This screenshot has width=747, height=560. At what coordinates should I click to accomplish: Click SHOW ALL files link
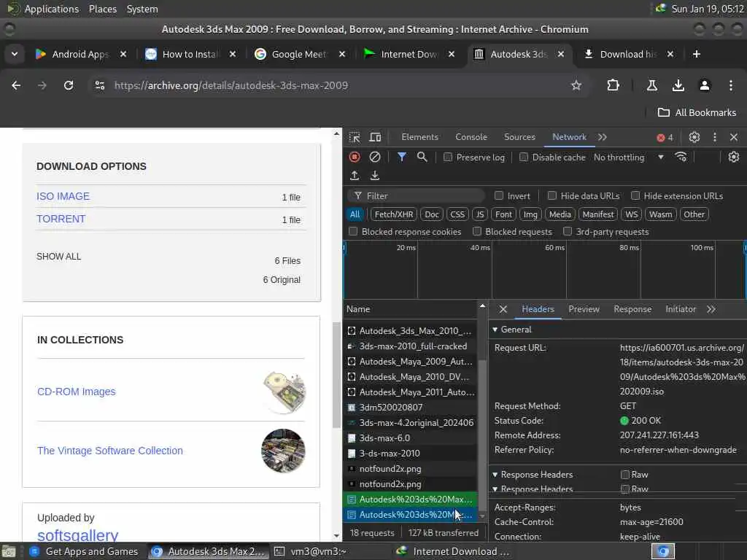click(x=58, y=256)
